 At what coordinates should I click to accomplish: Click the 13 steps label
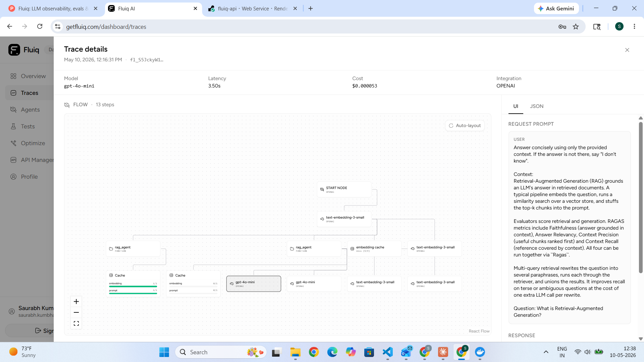[x=105, y=105]
